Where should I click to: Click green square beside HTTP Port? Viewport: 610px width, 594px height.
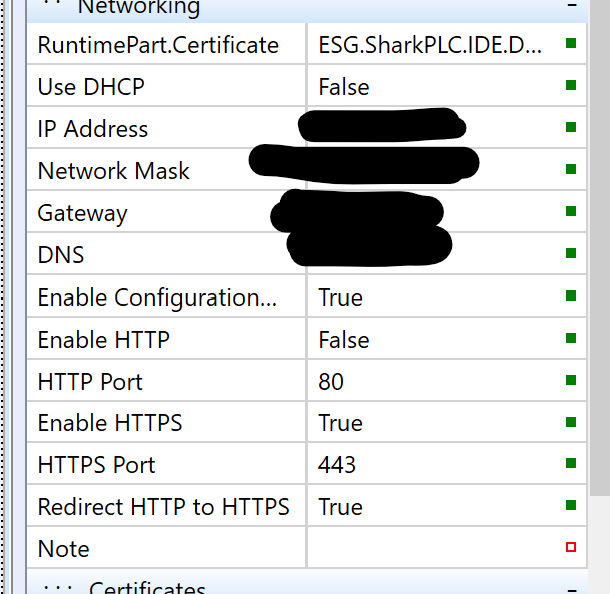571,381
